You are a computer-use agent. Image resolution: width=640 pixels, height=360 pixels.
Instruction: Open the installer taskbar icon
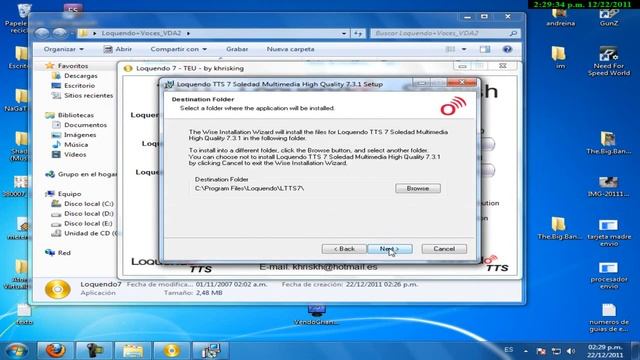210,351
